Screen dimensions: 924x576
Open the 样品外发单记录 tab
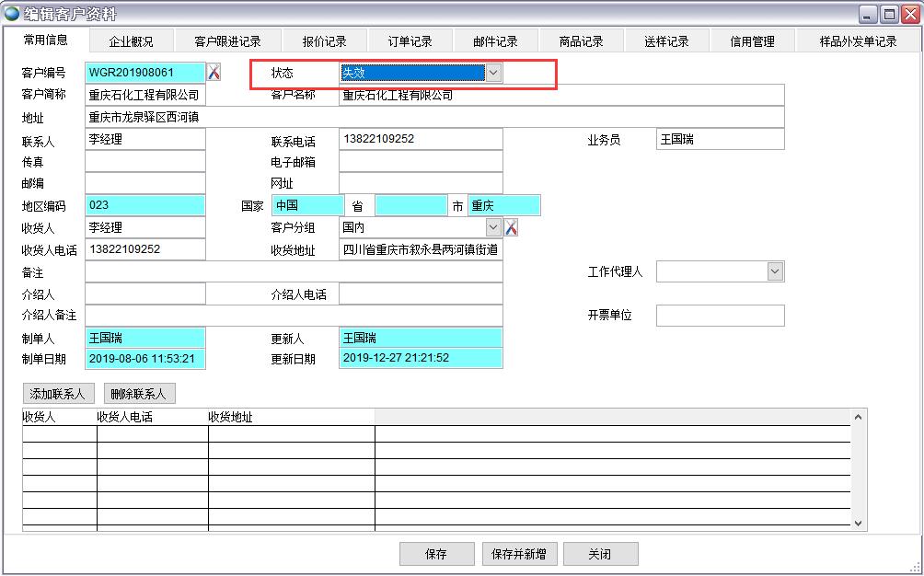coord(858,41)
